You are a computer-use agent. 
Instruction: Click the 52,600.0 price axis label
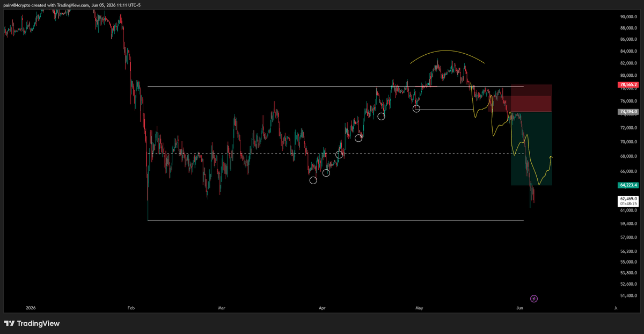pyautogui.click(x=629, y=284)
